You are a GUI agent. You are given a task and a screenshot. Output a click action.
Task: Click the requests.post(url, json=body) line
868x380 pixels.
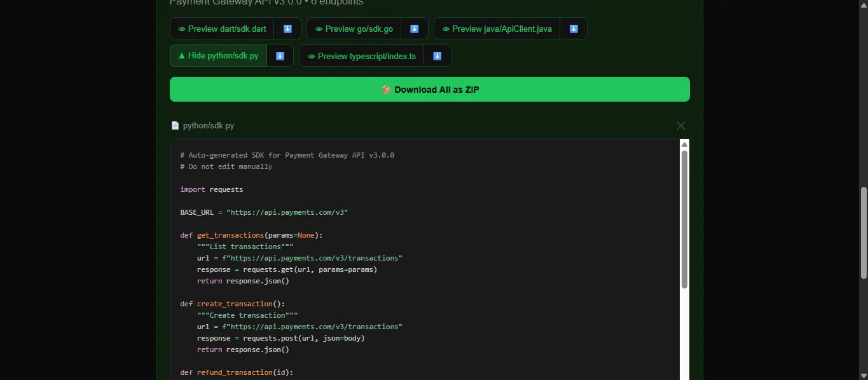click(x=281, y=338)
